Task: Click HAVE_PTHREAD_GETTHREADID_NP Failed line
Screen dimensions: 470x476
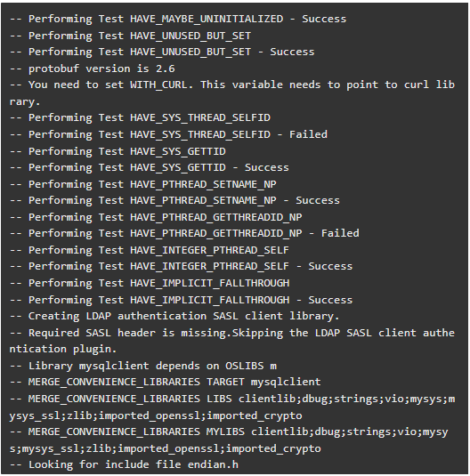Action: (184, 233)
